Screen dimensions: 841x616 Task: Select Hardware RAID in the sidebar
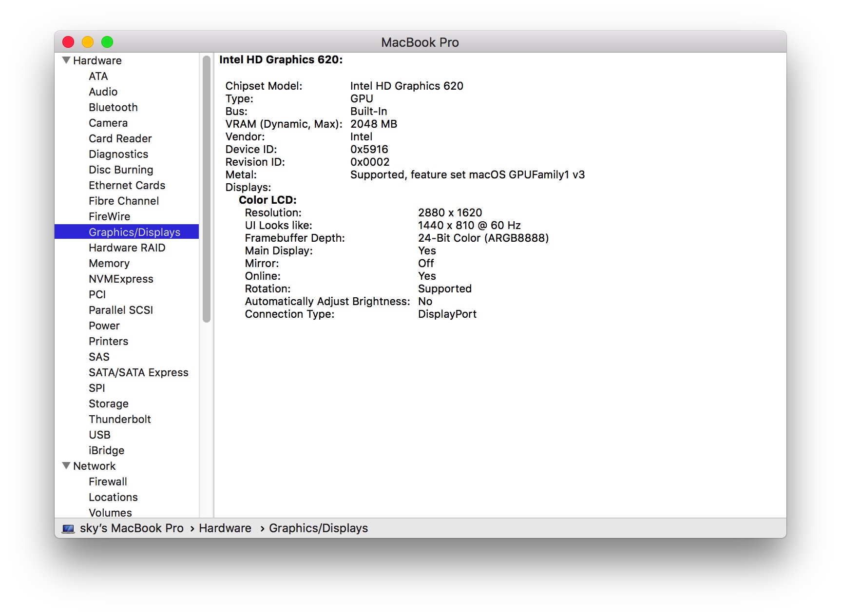tap(127, 248)
